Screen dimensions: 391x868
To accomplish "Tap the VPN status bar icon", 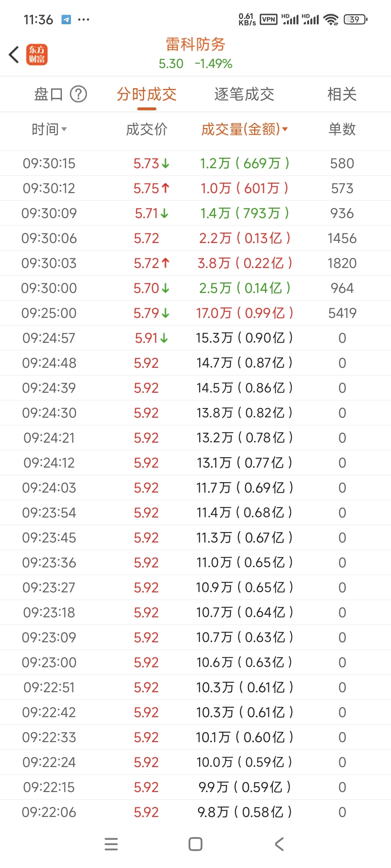I will (x=269, y=20).
